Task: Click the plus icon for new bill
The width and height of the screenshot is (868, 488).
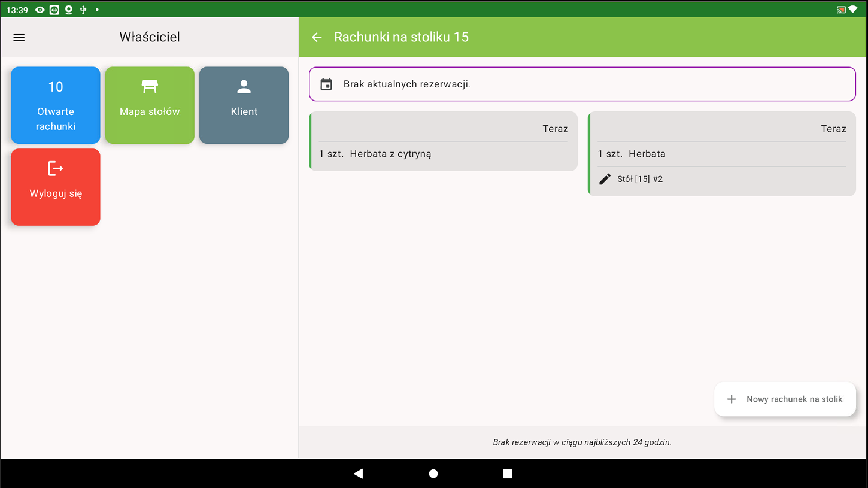Action: (731, 399)
